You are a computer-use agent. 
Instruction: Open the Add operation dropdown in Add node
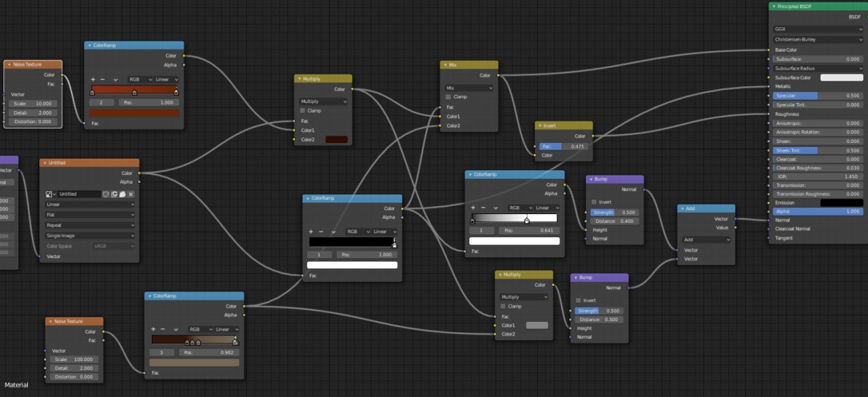[x=707, y=240]
